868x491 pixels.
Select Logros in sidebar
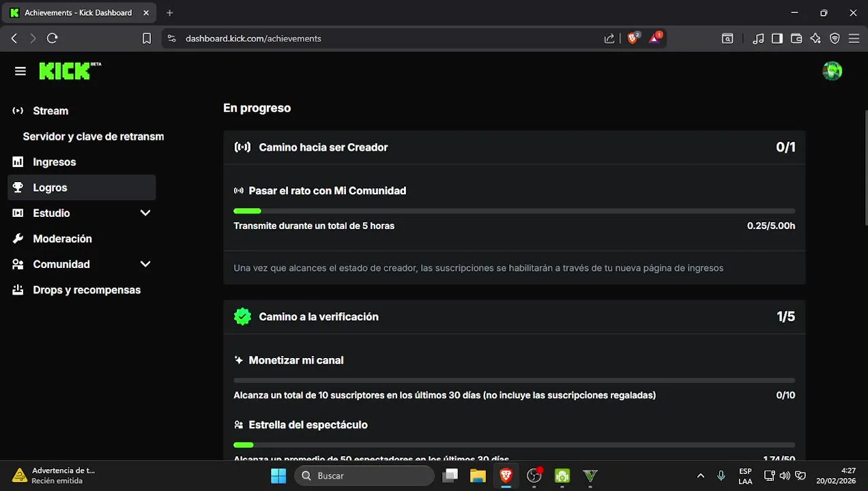tap(81, 188)
